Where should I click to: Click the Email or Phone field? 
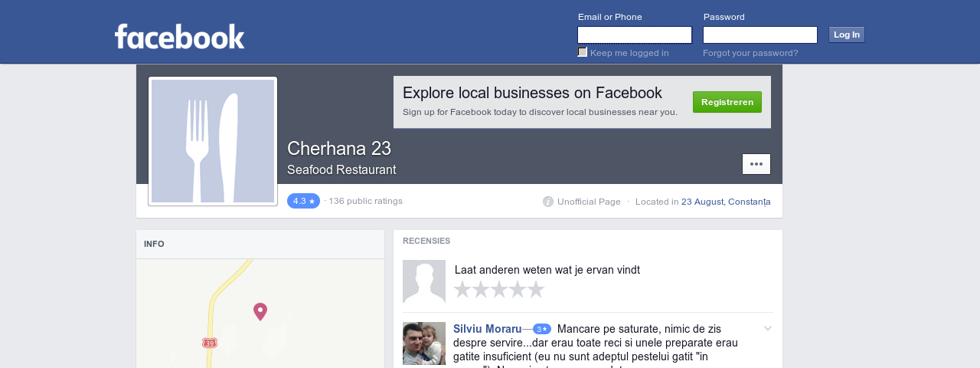(x=635, y=34)
